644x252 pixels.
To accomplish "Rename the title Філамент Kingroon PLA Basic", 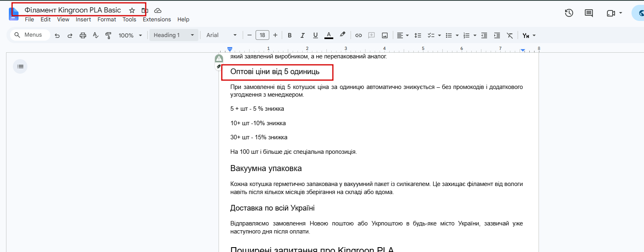I will (73, 10).
